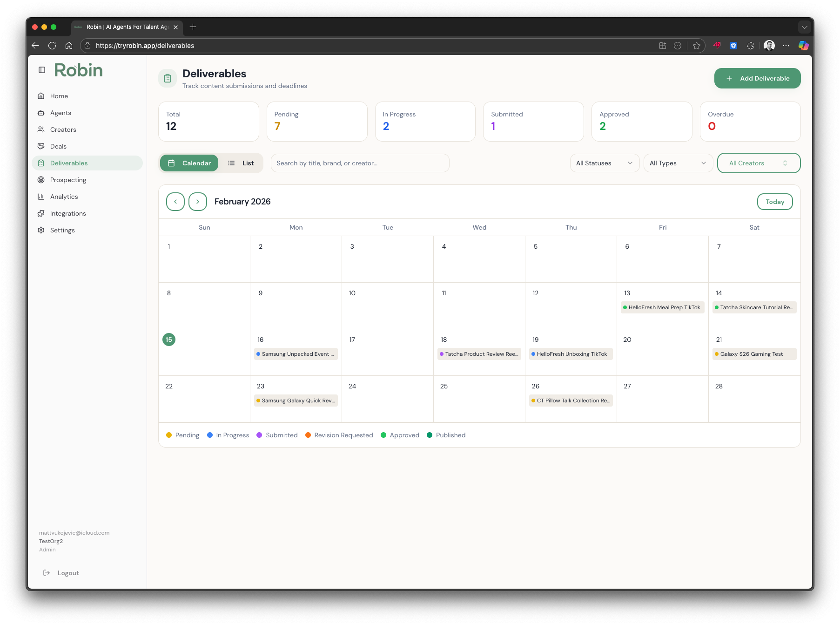Click the Add Deliverable button
Screen dimensions: 840x625
point(757,78)
